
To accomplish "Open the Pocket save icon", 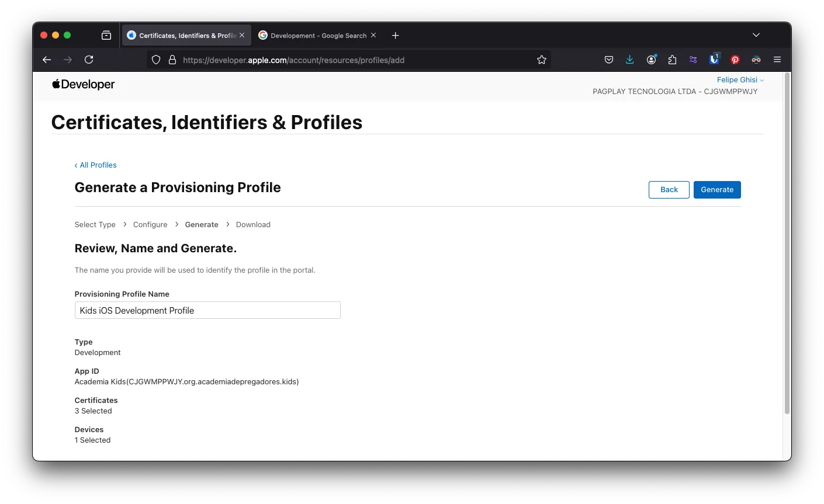I will point(609,60).
